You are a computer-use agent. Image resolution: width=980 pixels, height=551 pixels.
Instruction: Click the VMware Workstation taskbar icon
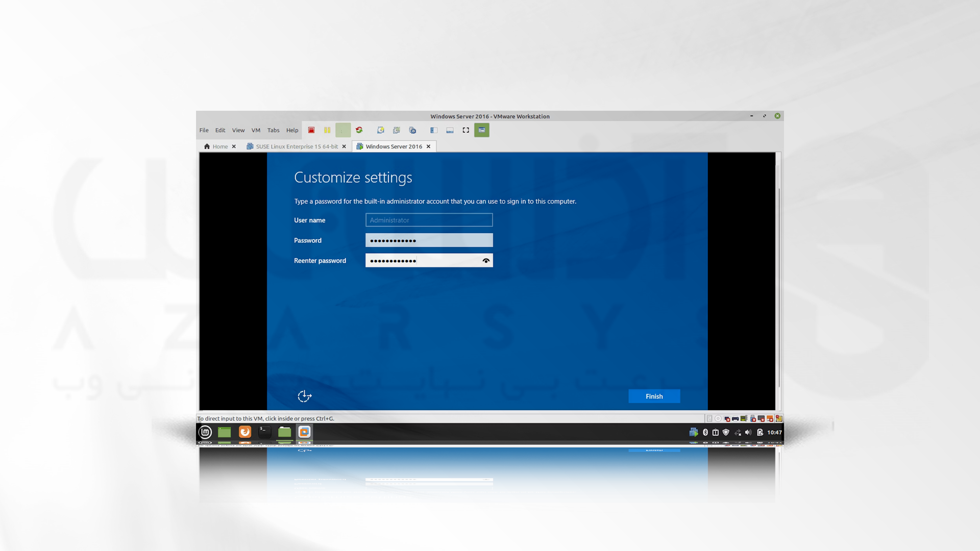click(305, 432)
